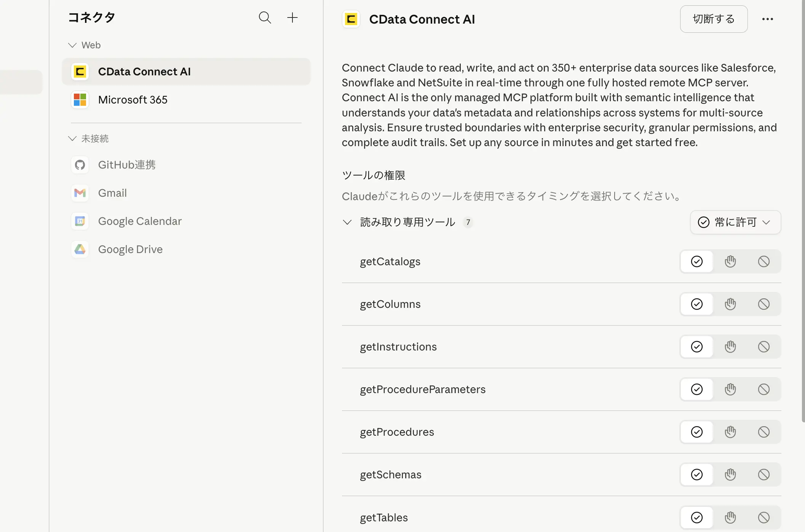Block the getSchemas tool

pyautogui.click(x=764, y=475)
